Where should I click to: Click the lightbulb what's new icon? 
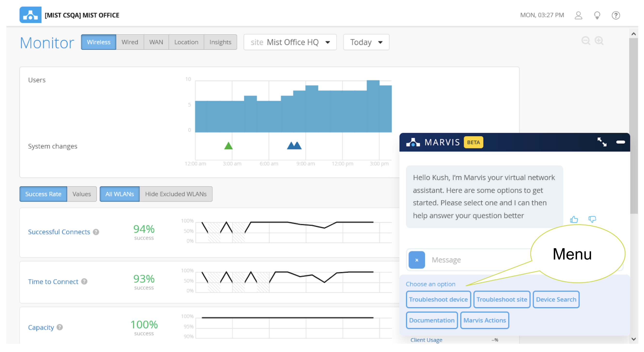(597, 15)
